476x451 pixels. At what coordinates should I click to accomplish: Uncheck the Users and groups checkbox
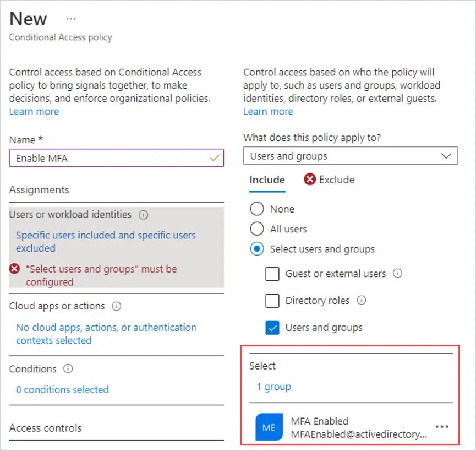click(x=272, y=328)
